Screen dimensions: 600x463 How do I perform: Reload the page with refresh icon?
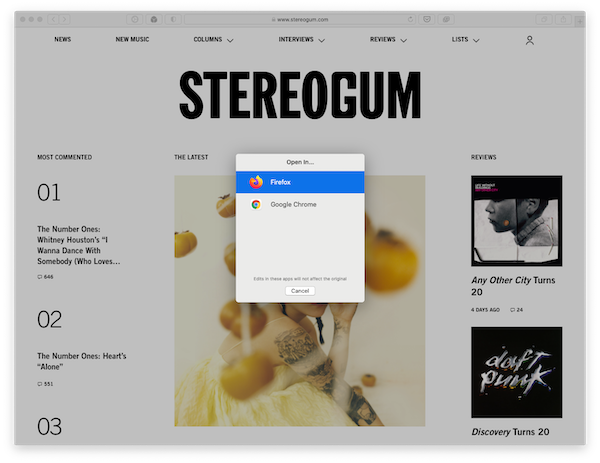click(x=410, y=19)
